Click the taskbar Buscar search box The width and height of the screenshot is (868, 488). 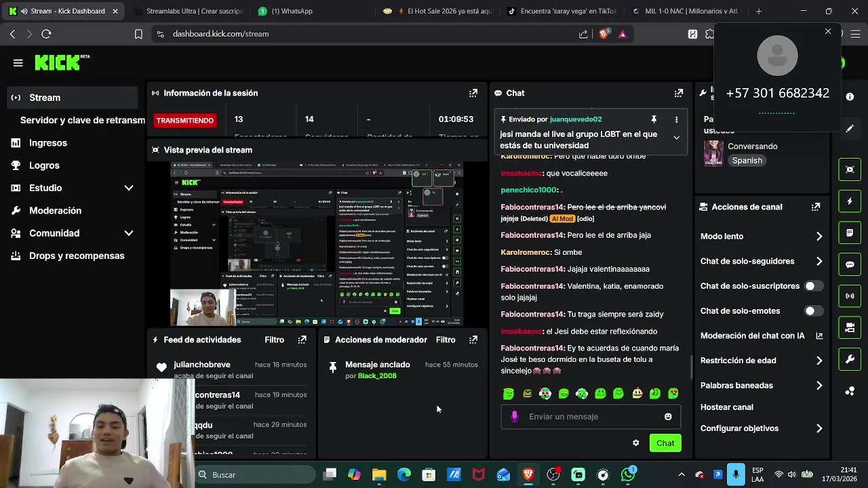pyautogui.click(x=255, y=474)
